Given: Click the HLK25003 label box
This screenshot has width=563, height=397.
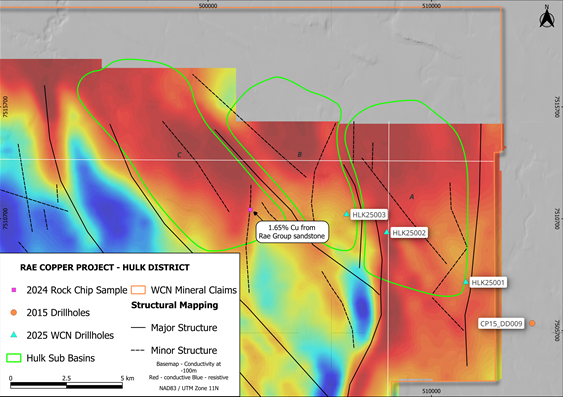Looking at the screenshot, I should [369, 215].
